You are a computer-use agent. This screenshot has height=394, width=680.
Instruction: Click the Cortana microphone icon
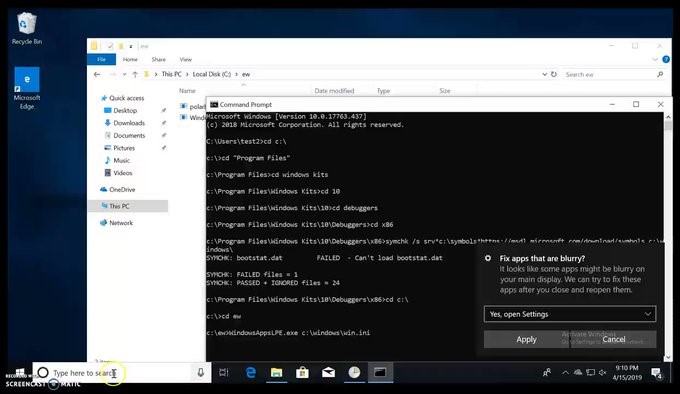coord(200,372)
